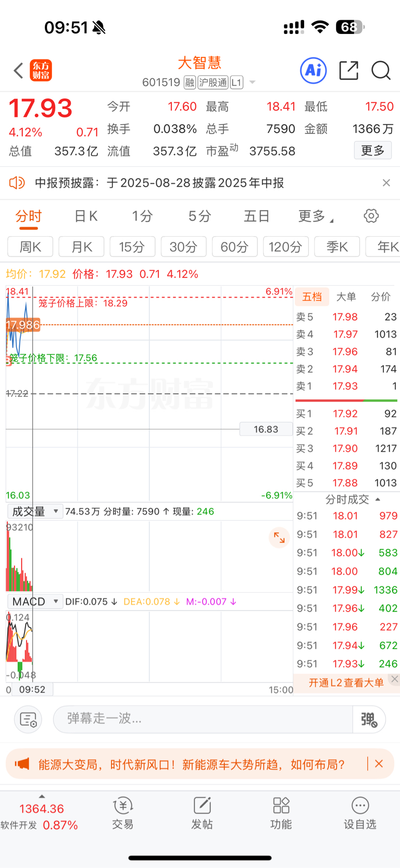Screen dimensions: 400x868
Task: Tap the cellular signal bars icon
Action: (x=294, y=27)
